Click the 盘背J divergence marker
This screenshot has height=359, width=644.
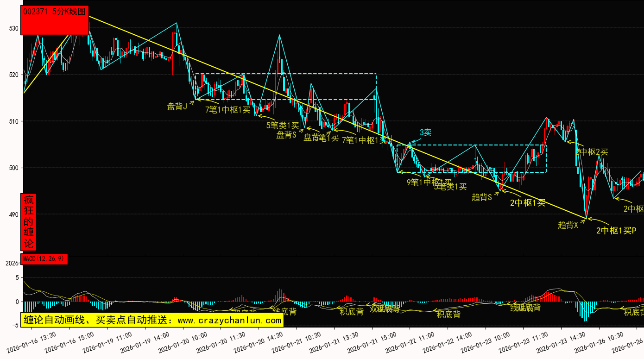(177, 107)
